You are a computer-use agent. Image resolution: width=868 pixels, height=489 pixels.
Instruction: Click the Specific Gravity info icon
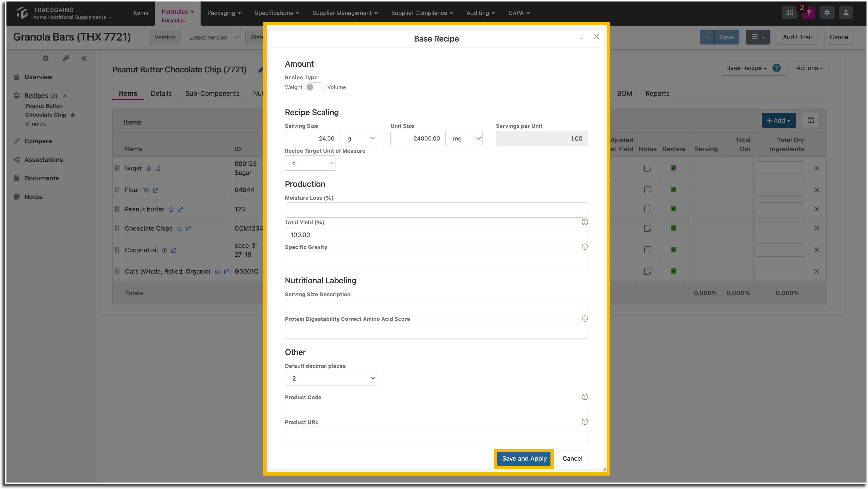(585, 247)
